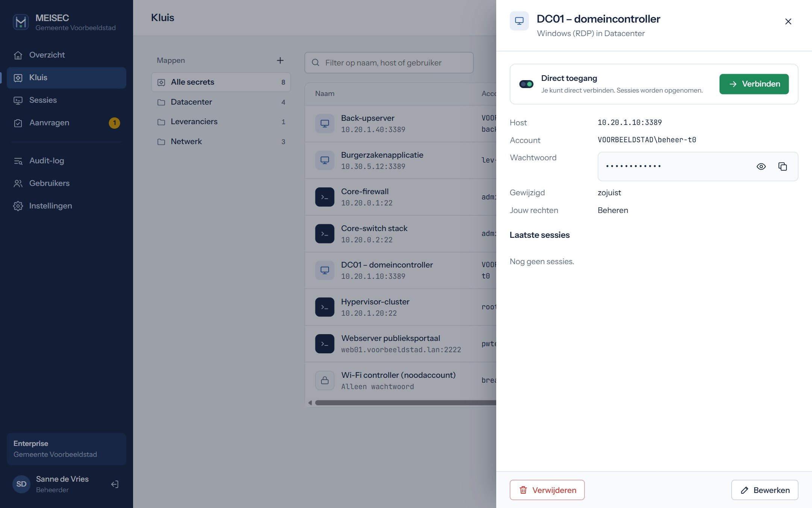Screen dimensions: 812x508
Task: Open the Back-upserver entry
Action: tap(400, 124)
